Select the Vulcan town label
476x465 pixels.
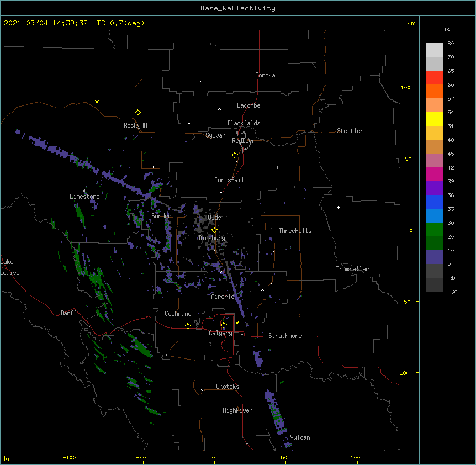[300, 437]
